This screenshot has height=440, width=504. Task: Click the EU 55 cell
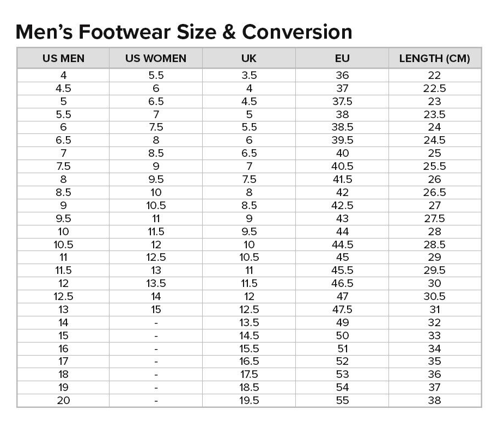[x=342, y=400]
